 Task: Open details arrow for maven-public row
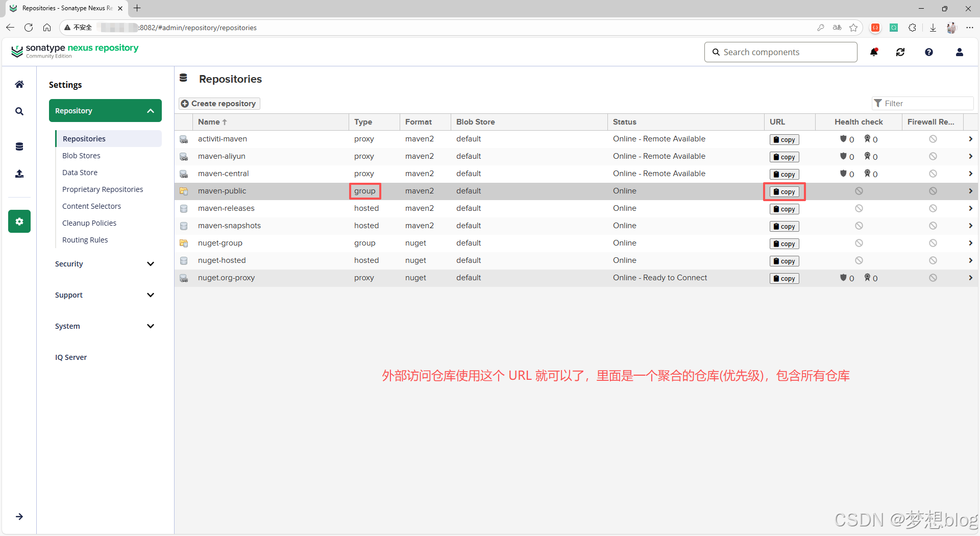[970, 191]
